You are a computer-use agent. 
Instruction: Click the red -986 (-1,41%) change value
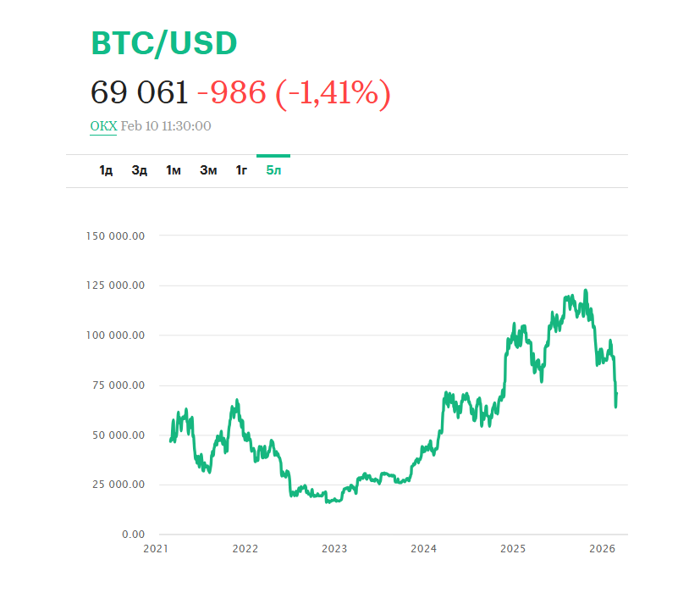294,92
